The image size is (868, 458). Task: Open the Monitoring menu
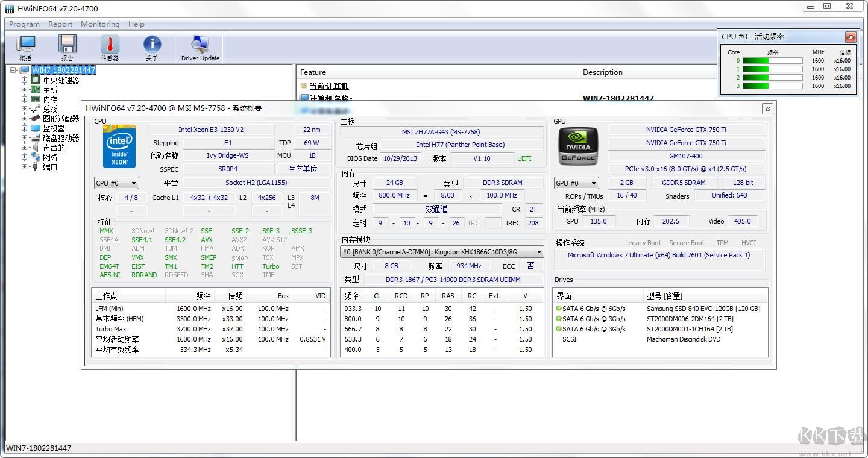click(x=99, y=24)
